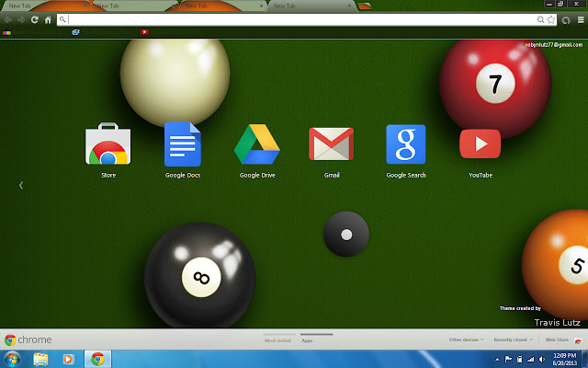Open the YouTube app icon
The height and width of the screenshot is (368, 588).
click(x=480, y=144)
